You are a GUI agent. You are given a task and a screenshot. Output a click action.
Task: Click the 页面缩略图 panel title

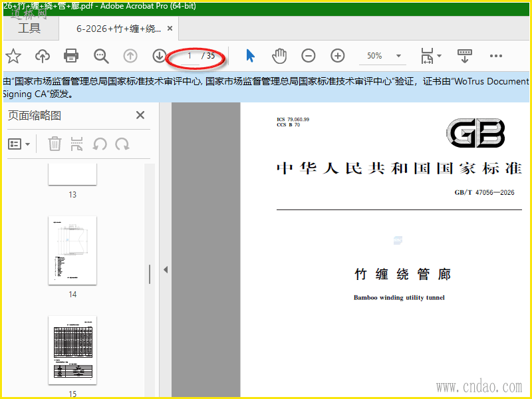[35, 116]
